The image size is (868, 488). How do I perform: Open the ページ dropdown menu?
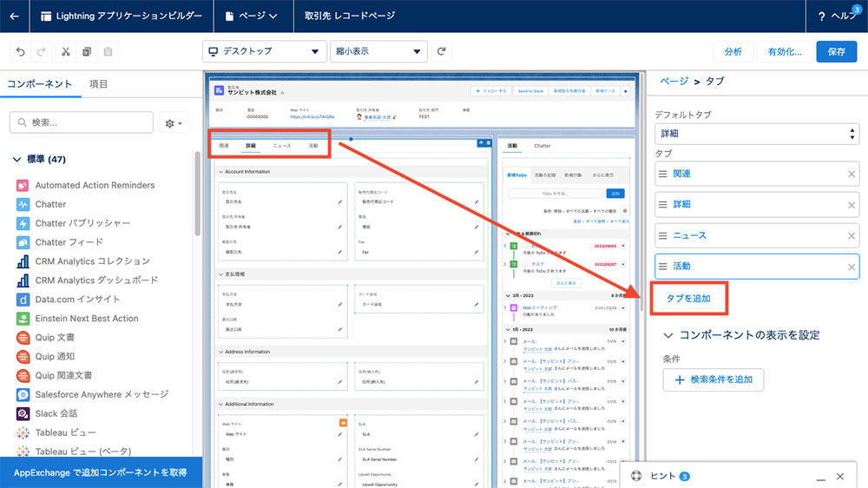click(252, 16)
